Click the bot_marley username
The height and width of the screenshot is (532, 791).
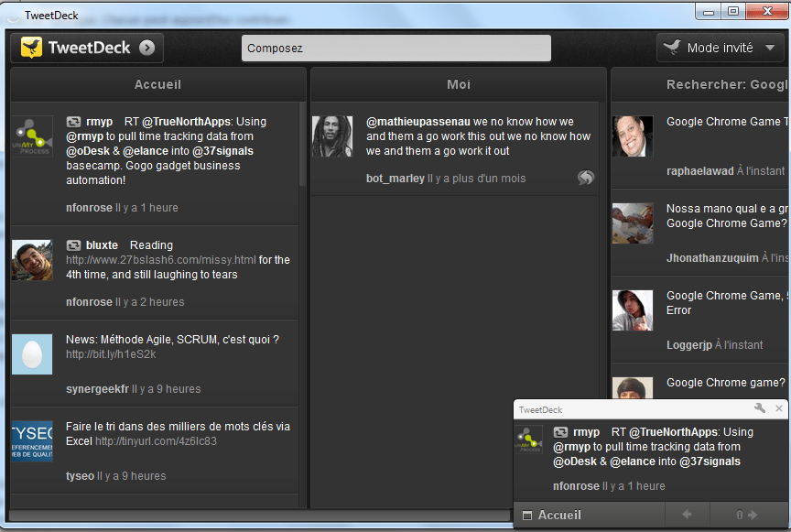[395, 179]
